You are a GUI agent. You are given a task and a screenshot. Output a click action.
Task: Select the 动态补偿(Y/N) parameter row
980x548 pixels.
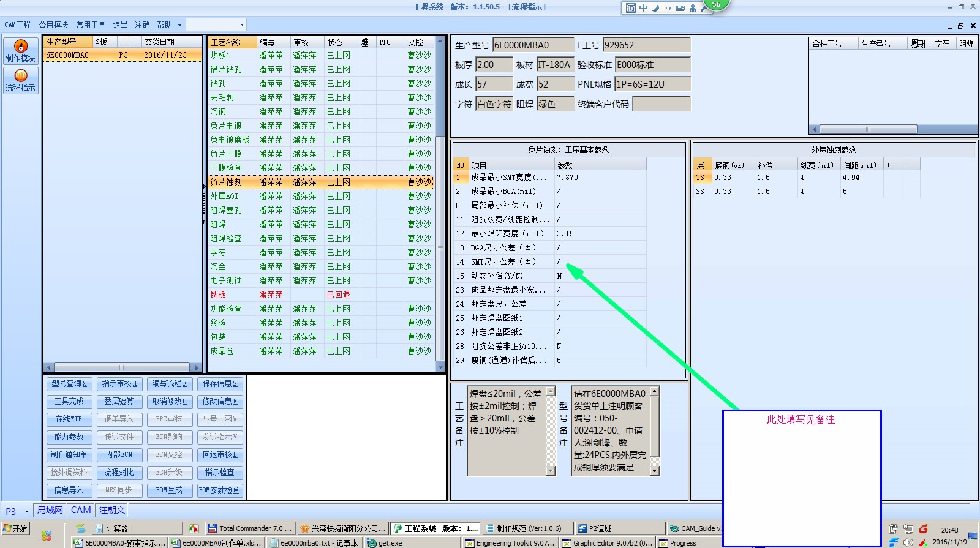coord(549,276)
